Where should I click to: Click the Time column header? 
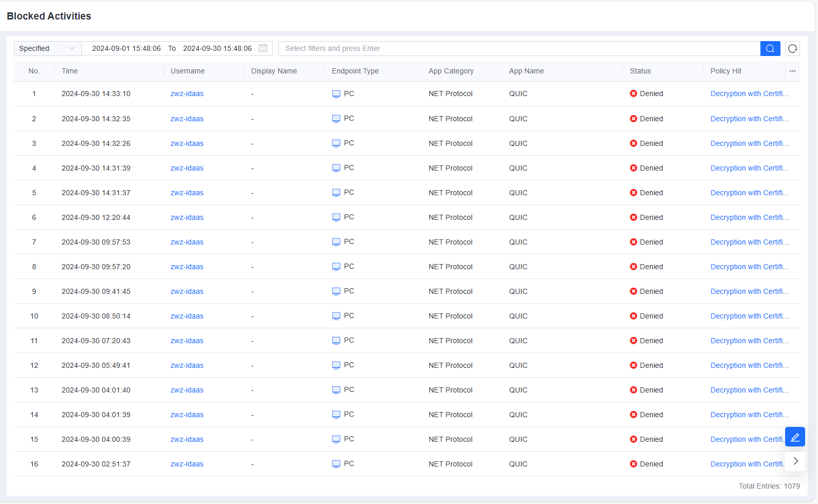(70, 71)
